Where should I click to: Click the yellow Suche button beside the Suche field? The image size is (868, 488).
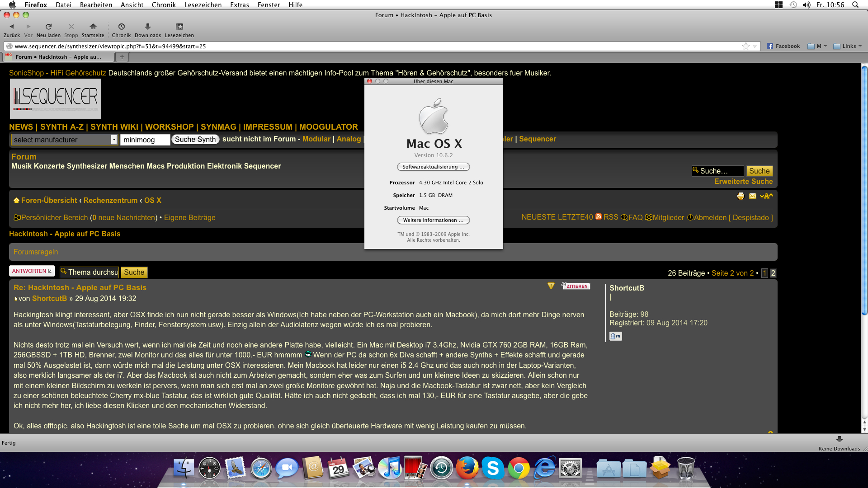(x=759, y=171)
